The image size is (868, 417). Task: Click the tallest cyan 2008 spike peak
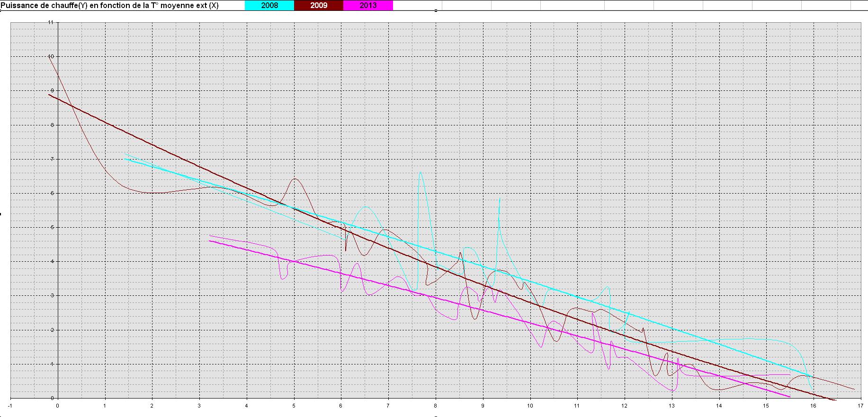pos(421,173)
